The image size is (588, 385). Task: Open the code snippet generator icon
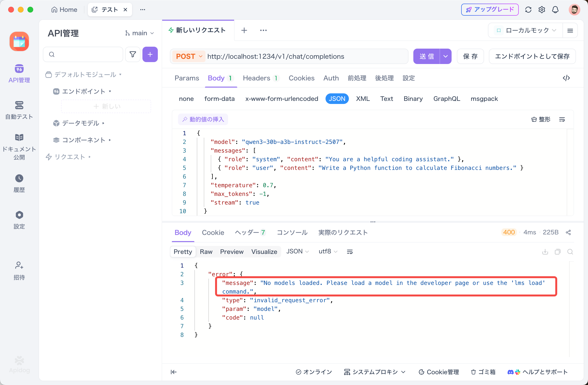566,78
